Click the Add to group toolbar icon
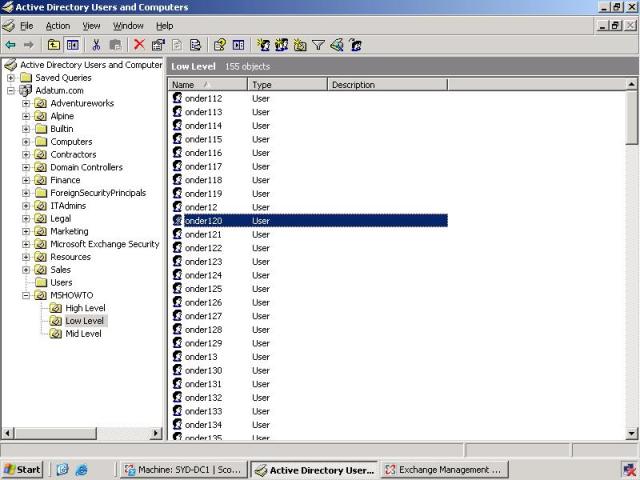This screenshot has height=480, width=640. 356,45
